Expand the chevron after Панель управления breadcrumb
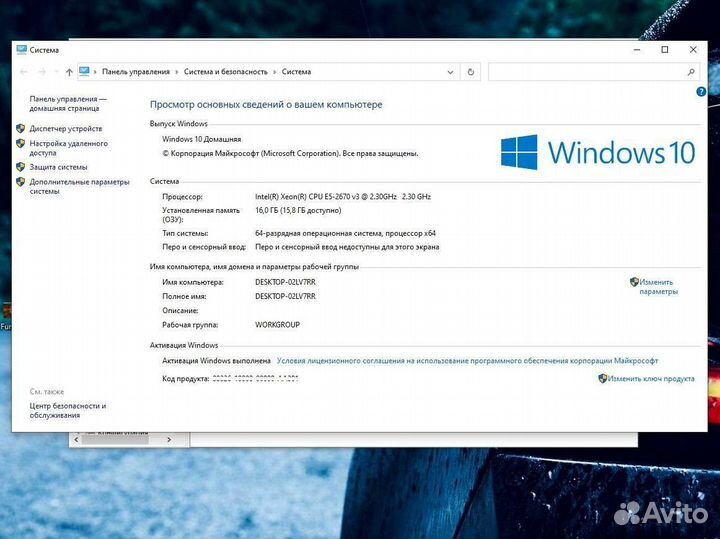This screenshot has height=539, width=720. (176, 72)
